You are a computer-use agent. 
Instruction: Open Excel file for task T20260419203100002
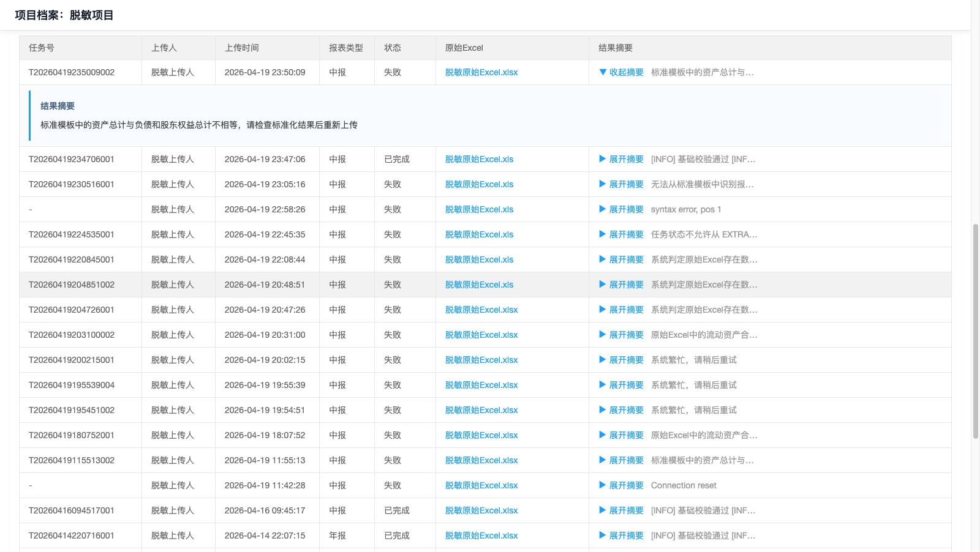click(481, 335)
